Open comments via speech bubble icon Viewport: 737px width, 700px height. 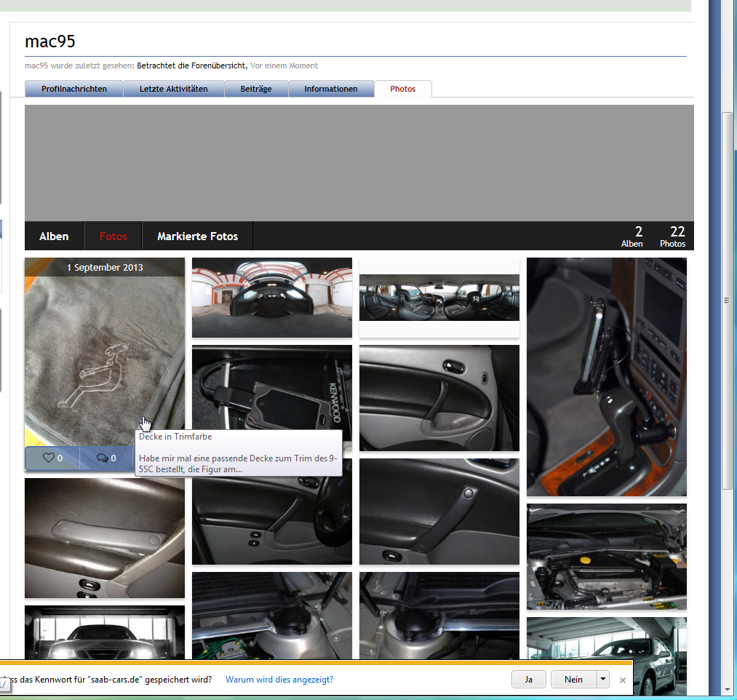[106, 458]
